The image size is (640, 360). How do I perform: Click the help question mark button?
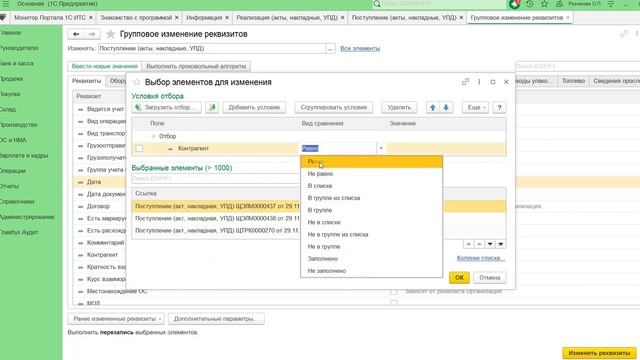(499, 107)
